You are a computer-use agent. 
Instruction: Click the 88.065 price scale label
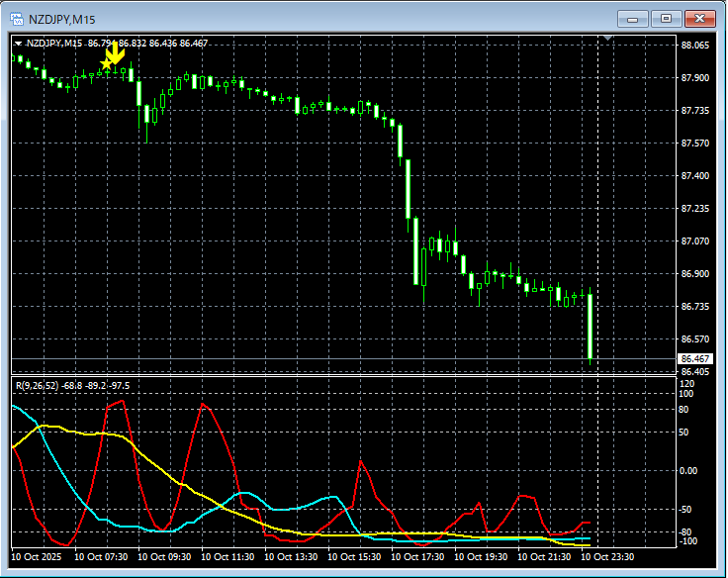tap(694, 46)
